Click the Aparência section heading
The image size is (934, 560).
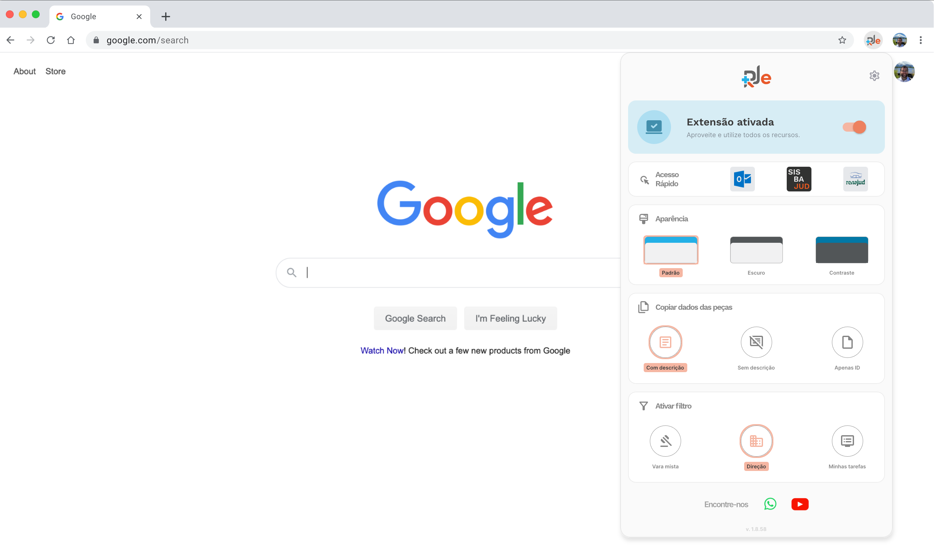671,219
